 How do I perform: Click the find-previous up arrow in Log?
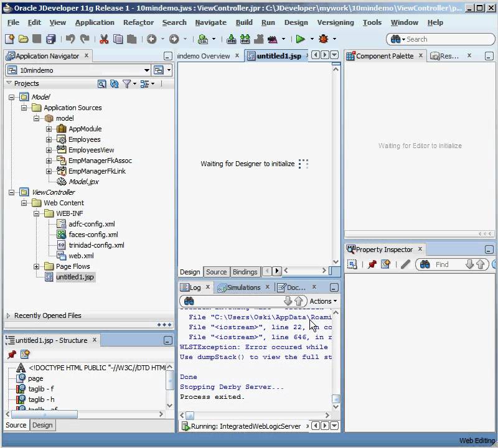(299, 301)
